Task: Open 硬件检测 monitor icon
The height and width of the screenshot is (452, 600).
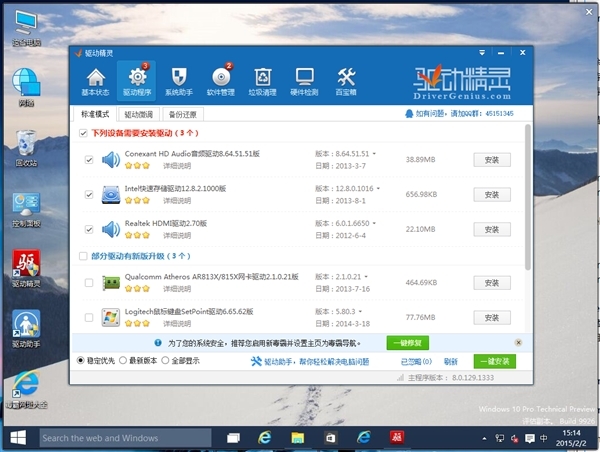Action: (304, 81)
